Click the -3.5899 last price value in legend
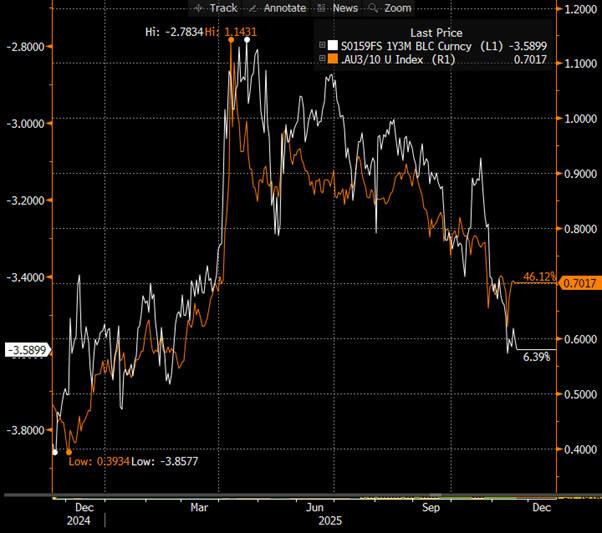Screen dimensions: 602x533 [x=528, y=46]
